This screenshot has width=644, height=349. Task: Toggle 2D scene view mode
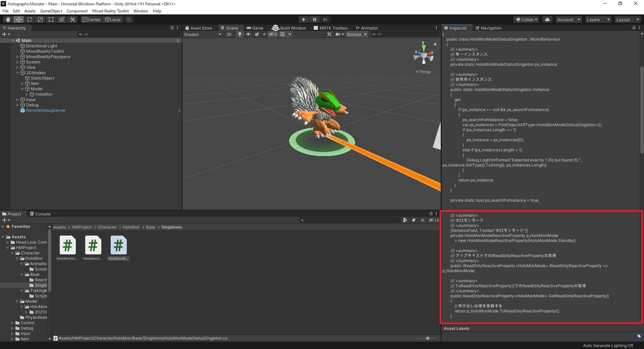pyautogui.click(x=229, y=34)
